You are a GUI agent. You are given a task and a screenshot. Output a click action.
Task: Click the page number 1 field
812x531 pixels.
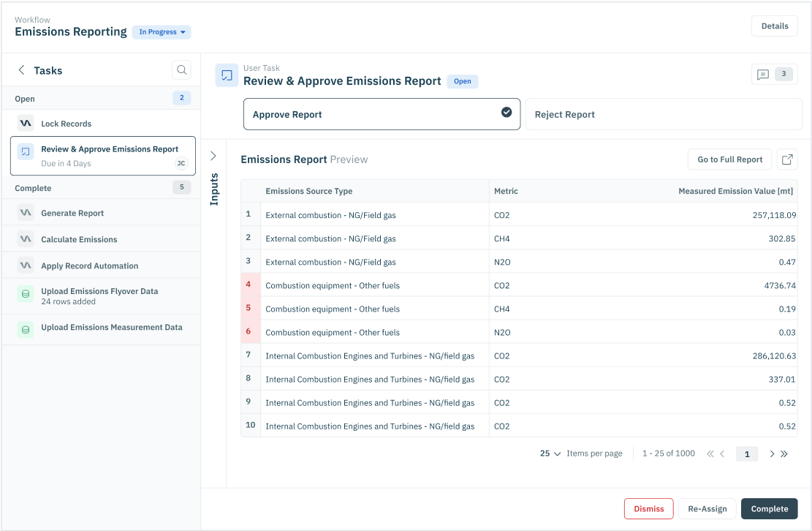(747, 453)
